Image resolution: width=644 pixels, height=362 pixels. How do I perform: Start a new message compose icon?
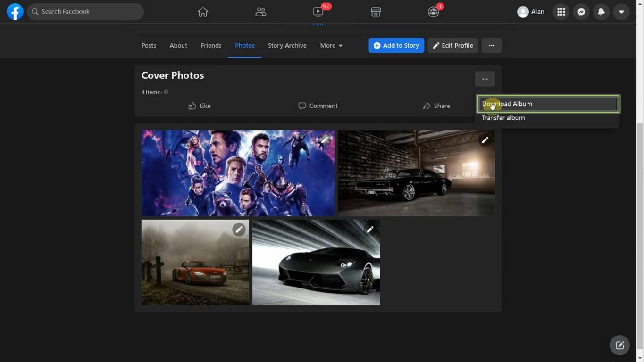click(x=620, y=345)
